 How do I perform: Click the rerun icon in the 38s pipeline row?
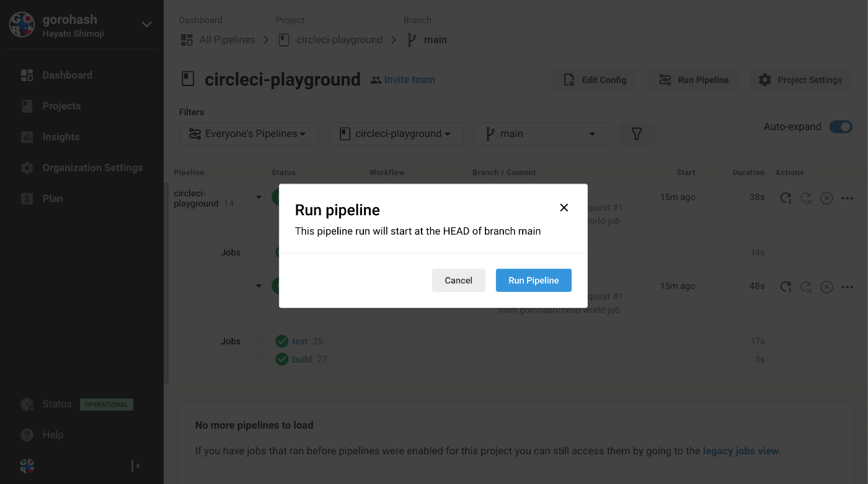click(786, 198)
